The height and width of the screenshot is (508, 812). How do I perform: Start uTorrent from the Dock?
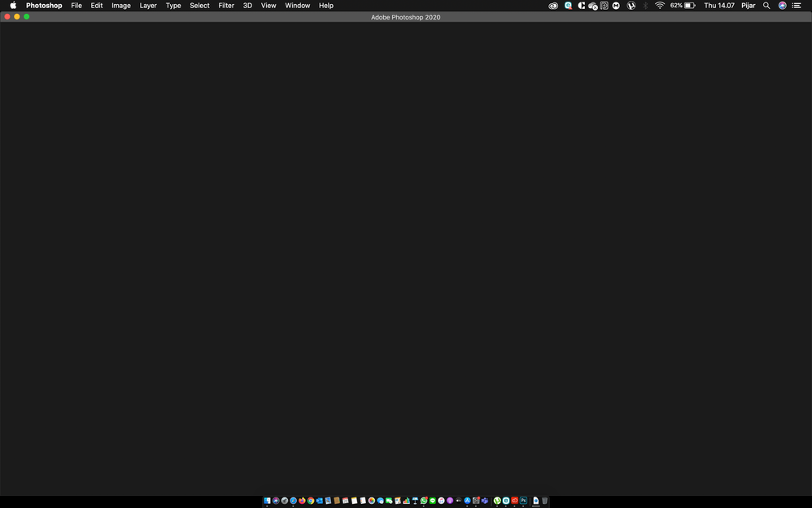click(x=495, y=501)
